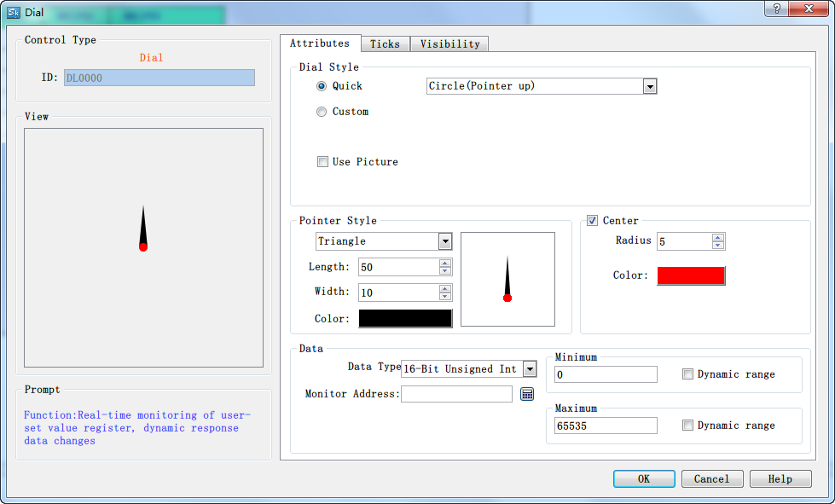This screenshot has width=835, height=504.
Task: Open the Triangle pointer style dropdown
Action: click(445, 241)
